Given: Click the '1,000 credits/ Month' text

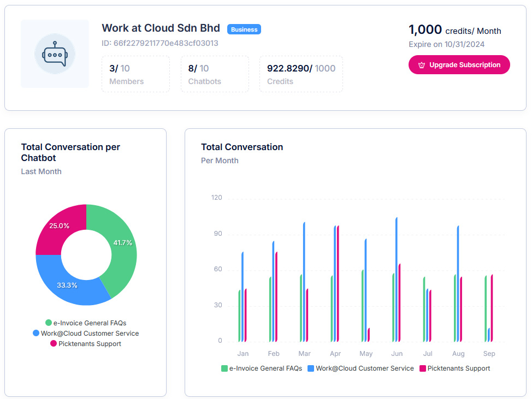Looking at the screenshot, I should [454, 30].
